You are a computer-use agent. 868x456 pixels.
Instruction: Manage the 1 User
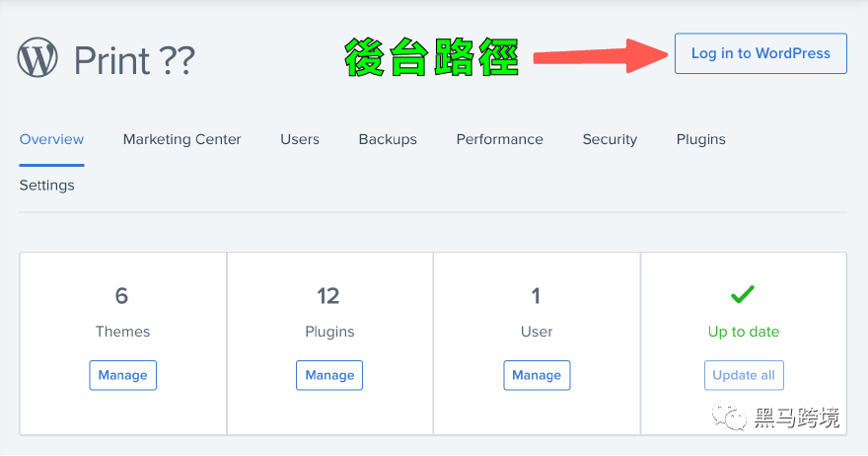(537, 375)
